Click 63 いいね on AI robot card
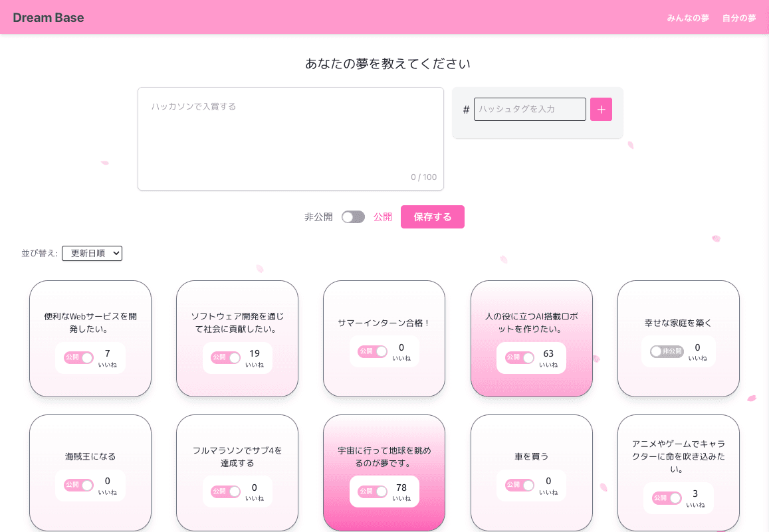Screen dimensions: 769x532 pyautogui.click(x=548, y=358)
